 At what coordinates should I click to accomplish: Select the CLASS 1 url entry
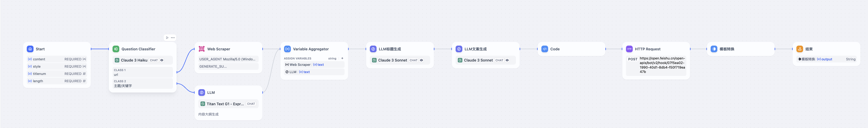(x=142, y=72)
